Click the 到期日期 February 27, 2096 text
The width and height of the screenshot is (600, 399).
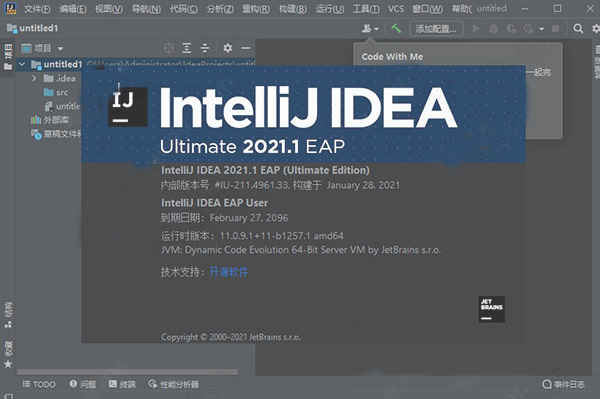pos(224,218)
